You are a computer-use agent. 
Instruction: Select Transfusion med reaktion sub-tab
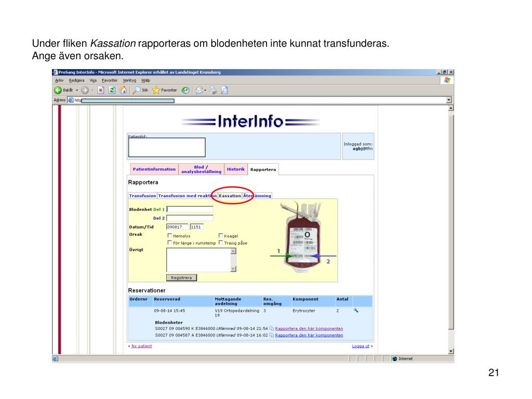point(187,196)
